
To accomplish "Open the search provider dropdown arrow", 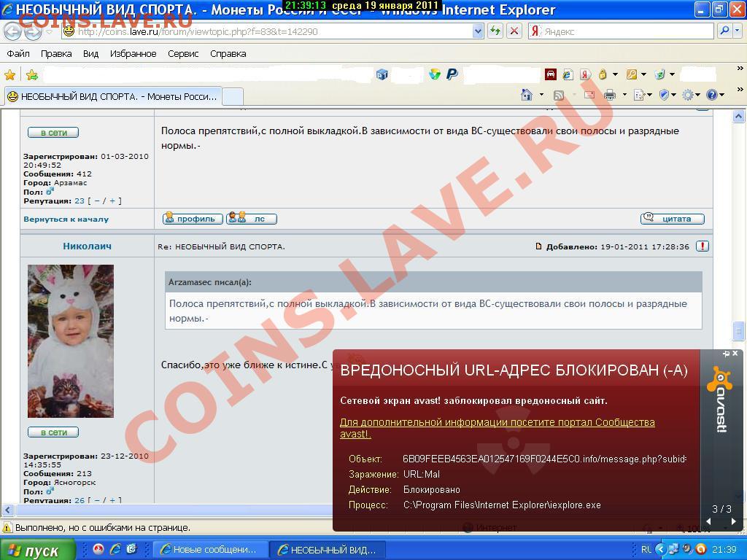I will pos(738,31).
